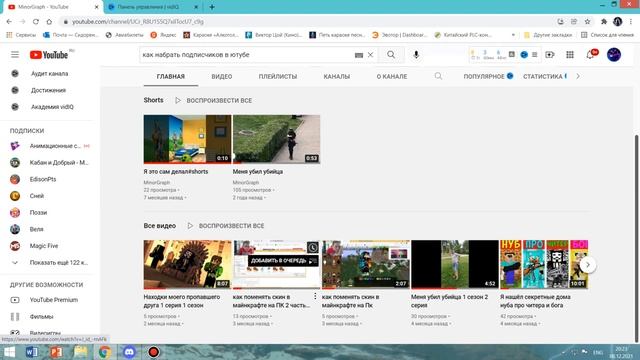The width and height of the screenshot is (640, 360).
Task: Open the YouTube apps grid
Action: [x=570, y=55]
